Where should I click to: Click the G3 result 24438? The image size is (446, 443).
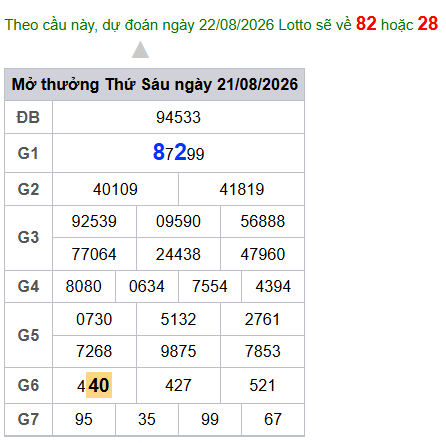(x=178, y=254)
